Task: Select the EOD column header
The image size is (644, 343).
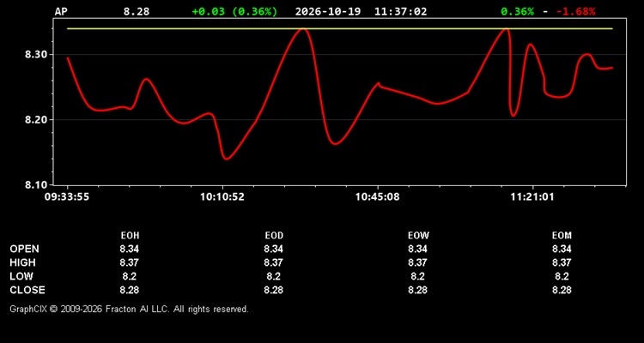Action: pos(274,236)
